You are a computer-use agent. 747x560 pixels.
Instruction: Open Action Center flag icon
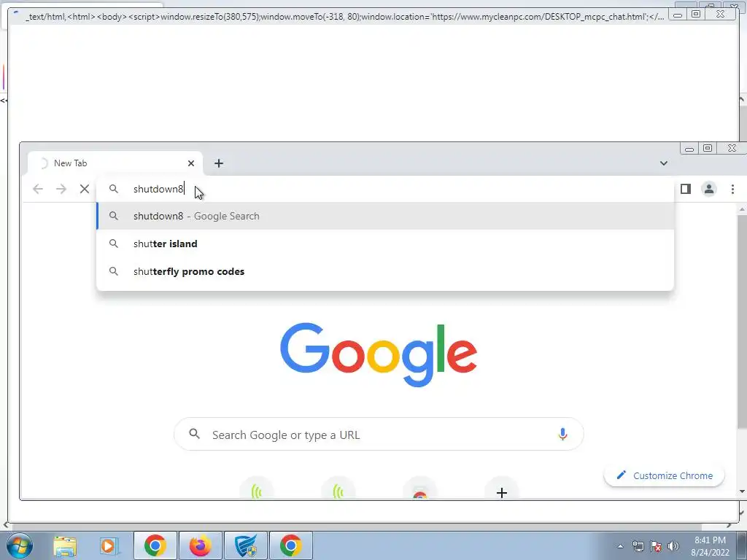(x=656, y=546)
